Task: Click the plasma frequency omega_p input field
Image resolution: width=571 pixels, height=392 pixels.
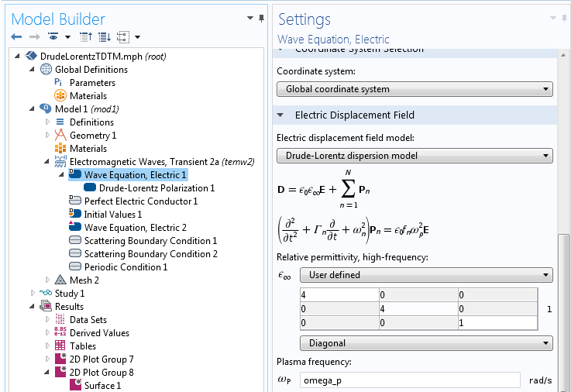Action: pos(410,380)
